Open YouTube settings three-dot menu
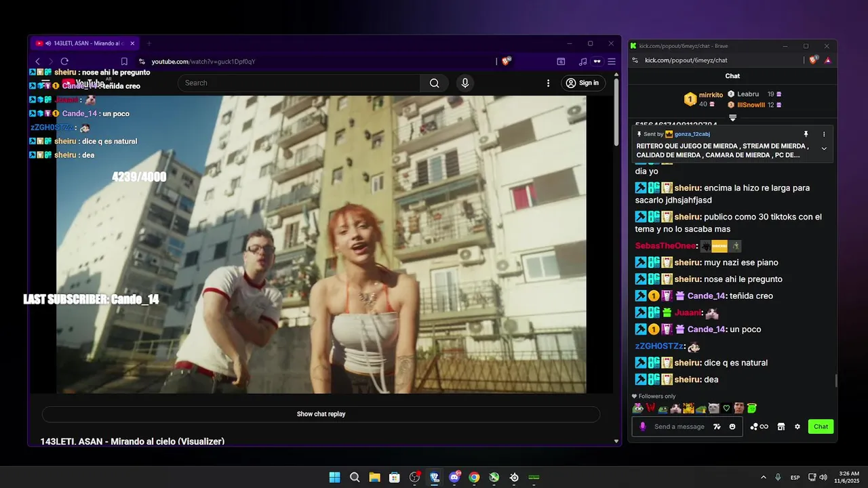This screenshot has width=868, height=488. (x=548, y=83)
